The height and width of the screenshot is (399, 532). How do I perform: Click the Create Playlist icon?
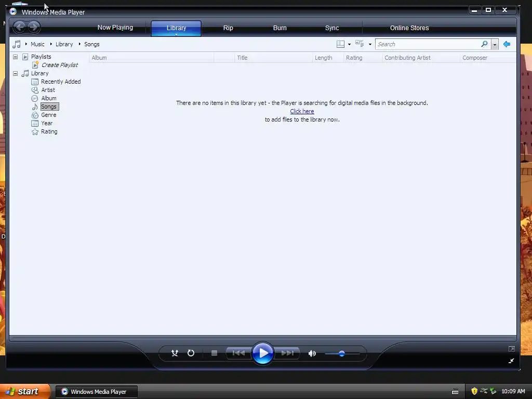35,65
